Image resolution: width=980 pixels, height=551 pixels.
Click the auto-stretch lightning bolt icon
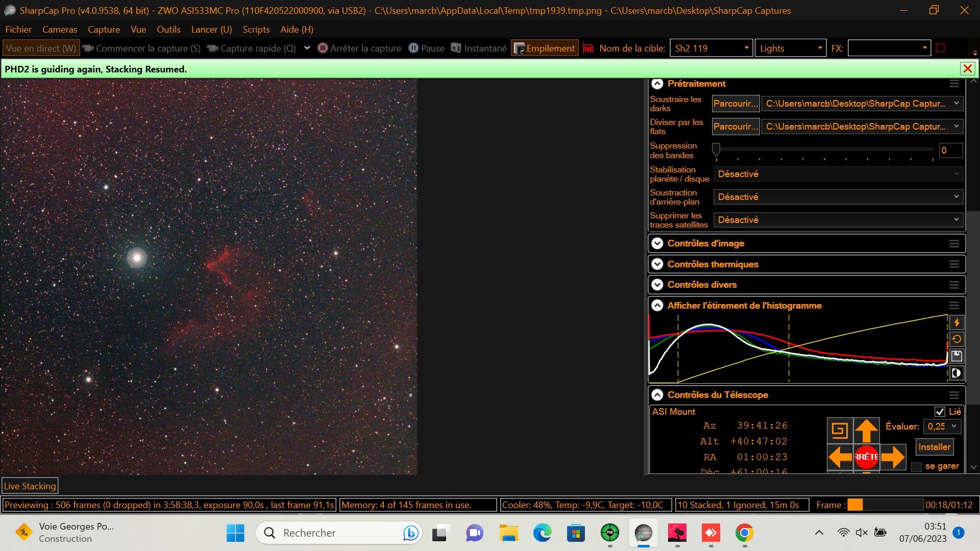point(957,322)
